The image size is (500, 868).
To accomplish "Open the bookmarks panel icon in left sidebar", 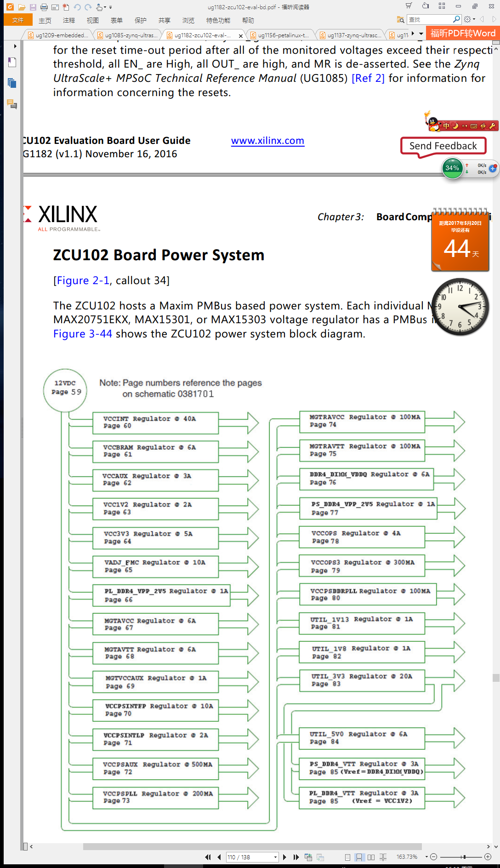I will tap(12, 62).
